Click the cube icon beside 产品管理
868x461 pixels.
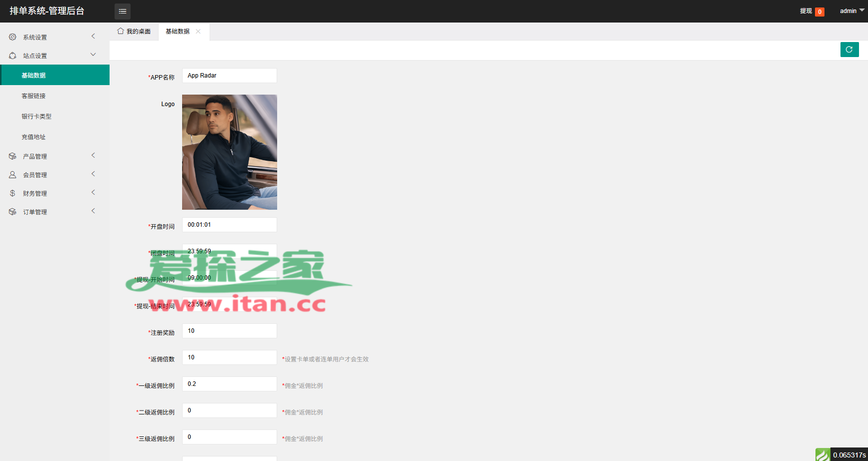pyautogui.click(x=13, y=156)
